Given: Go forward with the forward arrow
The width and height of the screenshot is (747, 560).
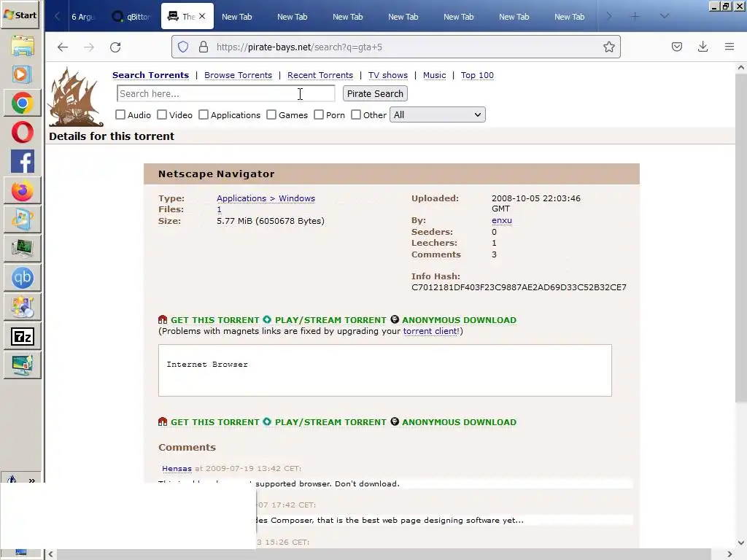Looking at the screenshot, I should click(x=88, y=47).
